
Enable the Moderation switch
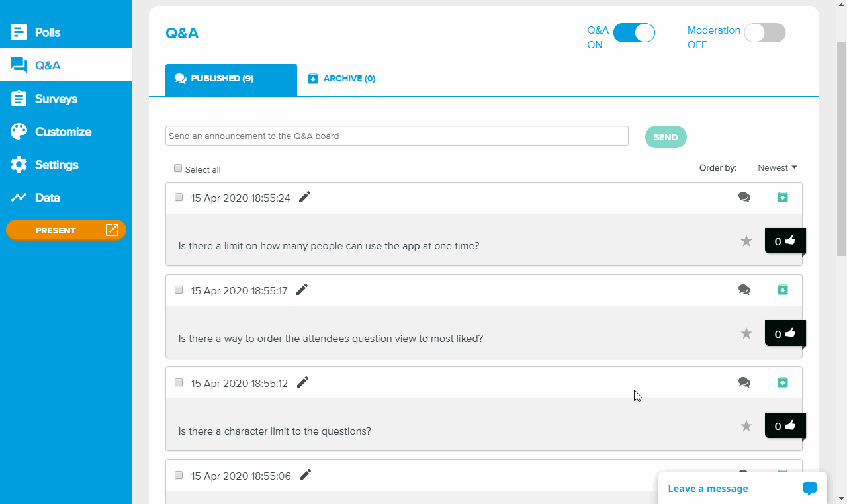click(765, 33)
